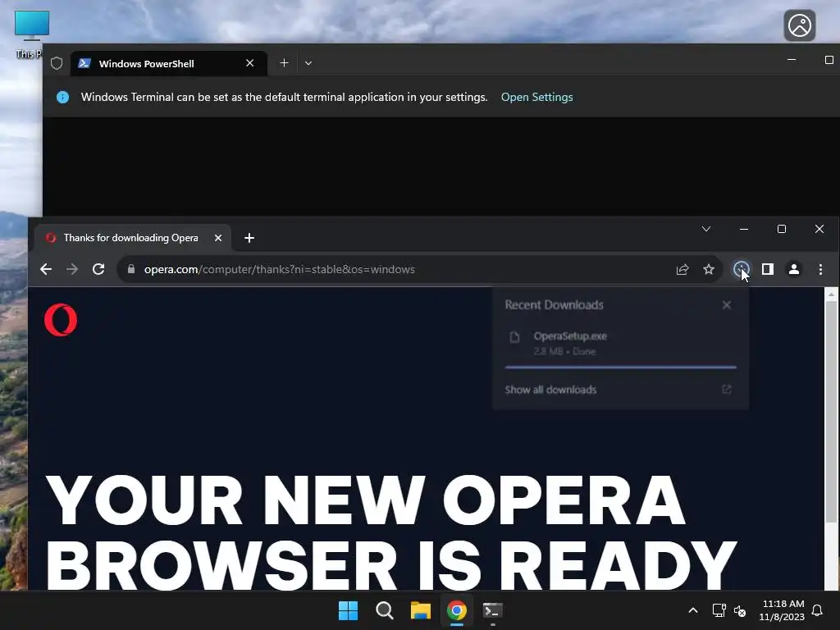This screenshot has height=630, width=840.
Task: Open taskbar Search
Action: [384, 610]
